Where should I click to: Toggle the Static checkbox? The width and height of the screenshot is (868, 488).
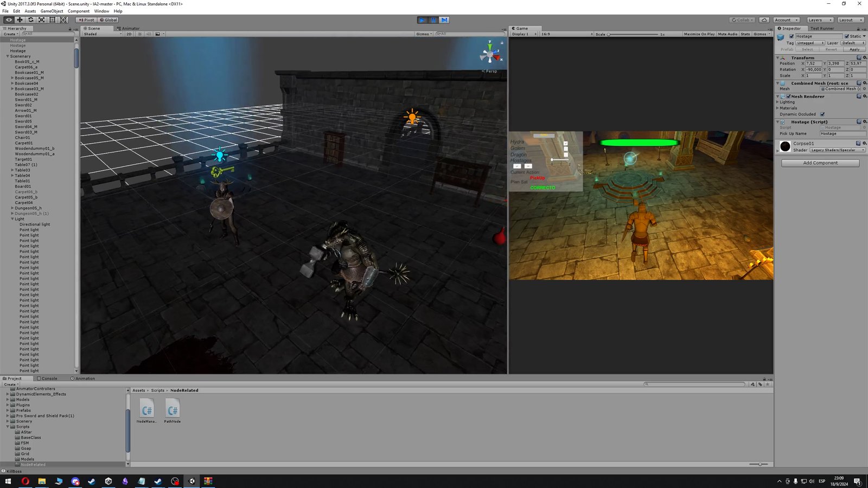[x=847, y=36]
